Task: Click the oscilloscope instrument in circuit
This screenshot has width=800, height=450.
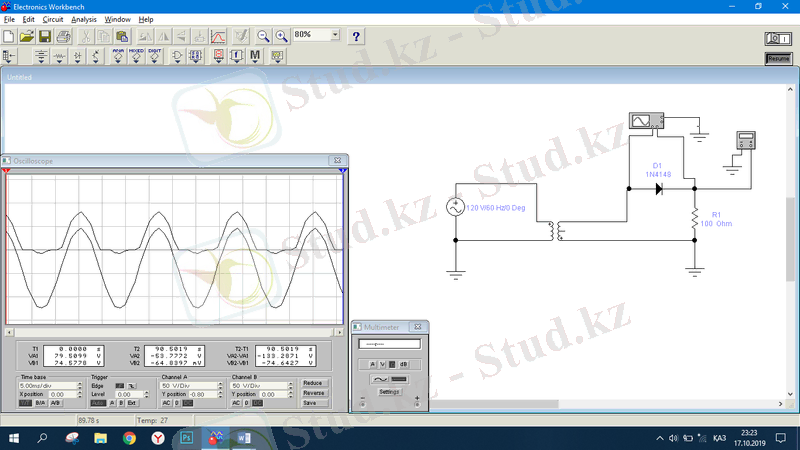Action: [646, 121]
